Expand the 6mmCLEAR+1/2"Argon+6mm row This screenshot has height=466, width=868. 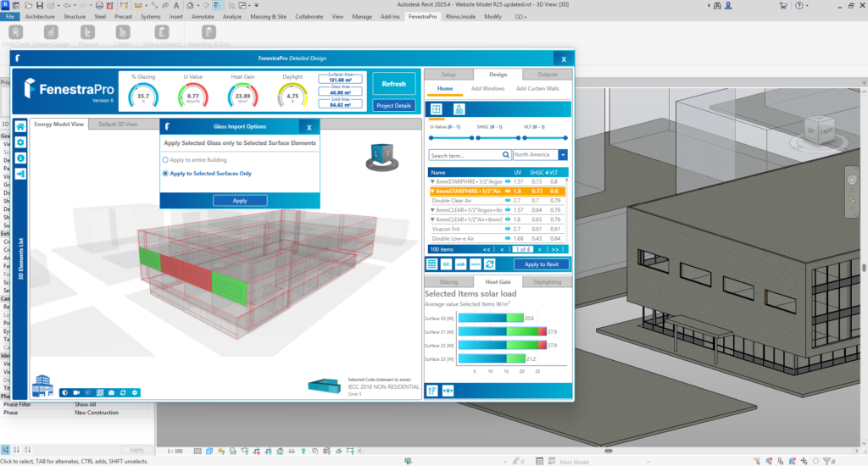click(x=433, y=210)
